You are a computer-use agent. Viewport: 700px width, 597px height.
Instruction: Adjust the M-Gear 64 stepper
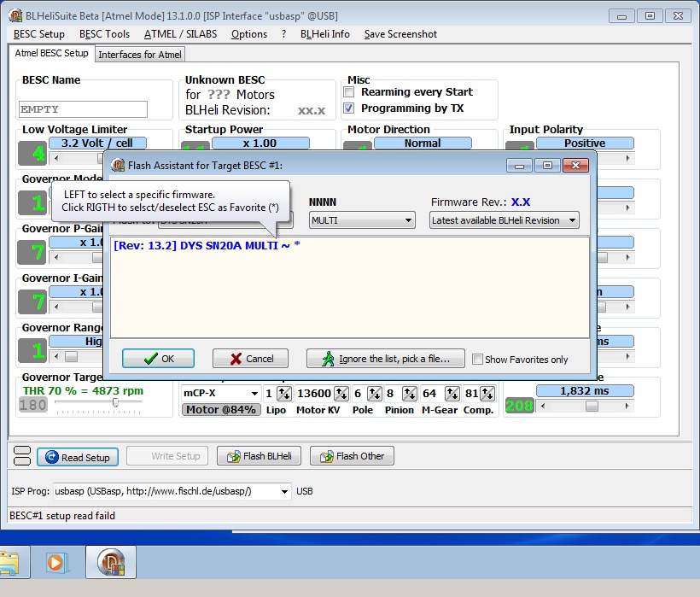452,394
